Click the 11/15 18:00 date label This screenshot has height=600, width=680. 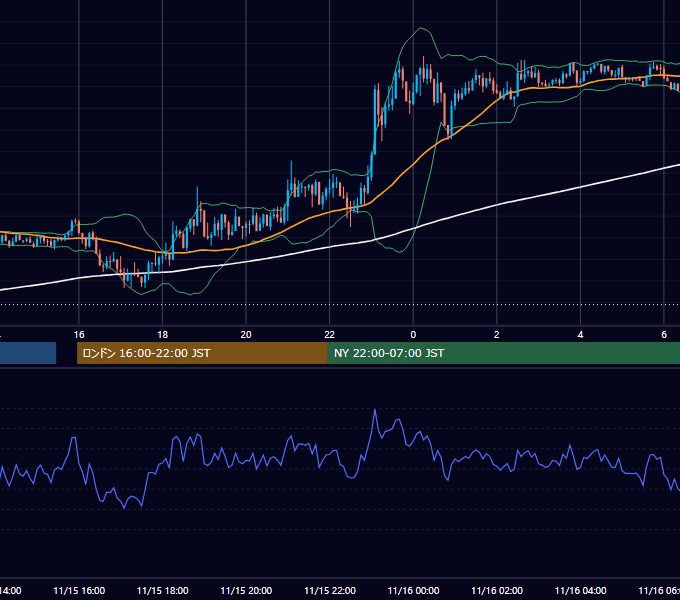(x=163, y=590)
